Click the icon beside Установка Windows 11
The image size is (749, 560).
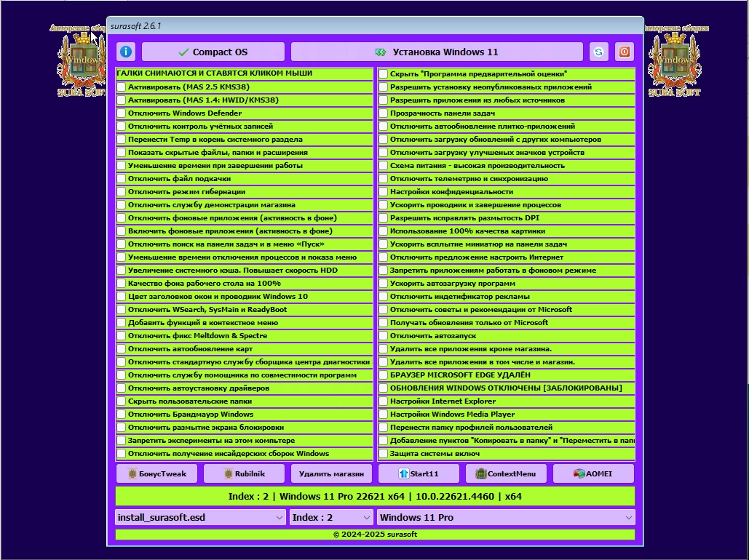tap(380, 52)
